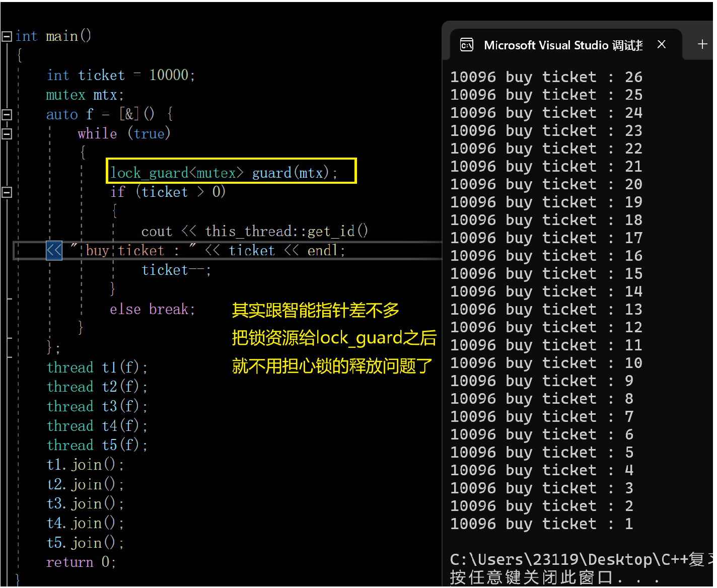Image resolution: width=717 pixels, height=588 pixels.
Task: Click 'cout << this_thread::get_id()' text
Action: [254, 232]
